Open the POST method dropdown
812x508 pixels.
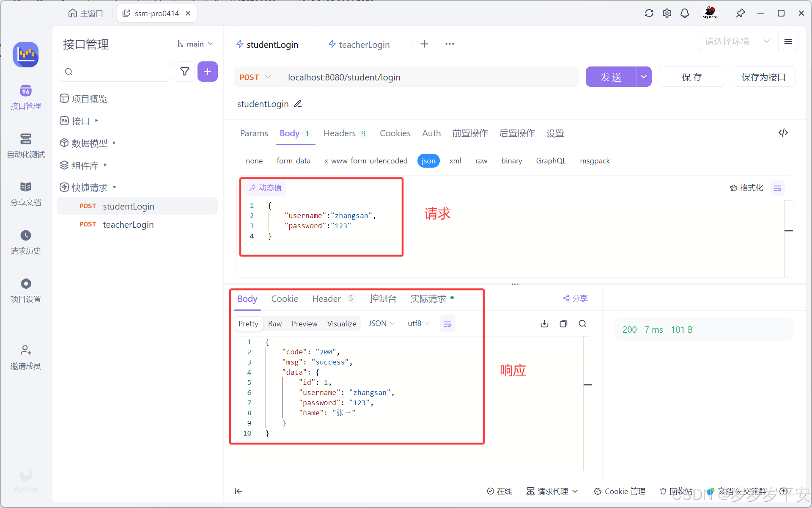(x=255, y=77)
